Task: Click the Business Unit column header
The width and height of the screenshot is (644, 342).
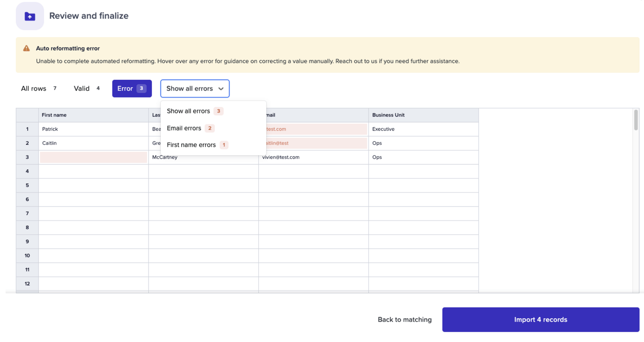Action: click(x=388, y=115)
